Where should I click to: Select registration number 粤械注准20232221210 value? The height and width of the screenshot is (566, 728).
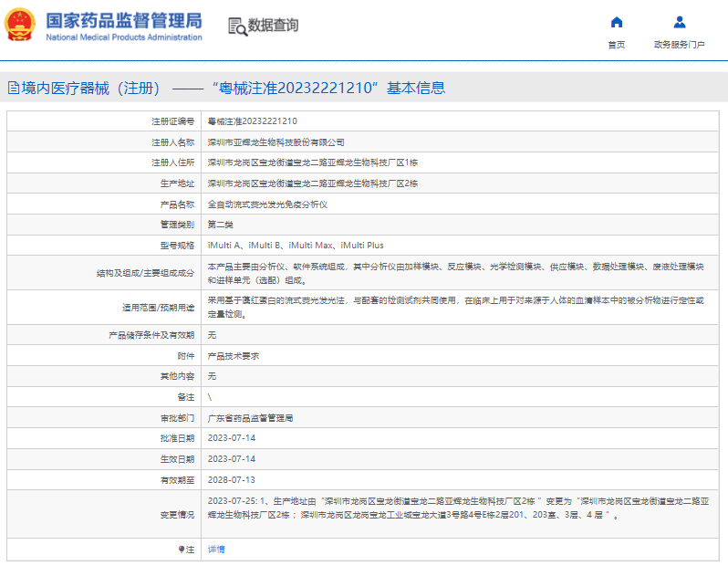(252, 121)
